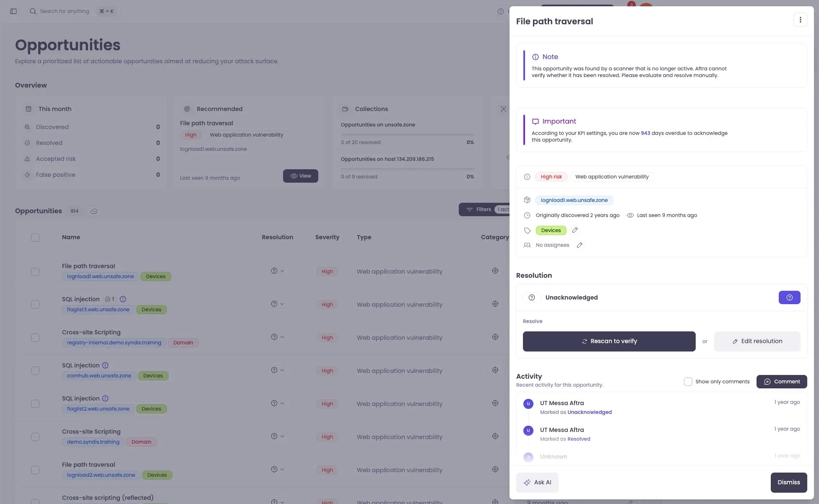Click the category target icon for SQL injection flaglist3
Screen dimensions: 819x504
click(x=495, y=304)
